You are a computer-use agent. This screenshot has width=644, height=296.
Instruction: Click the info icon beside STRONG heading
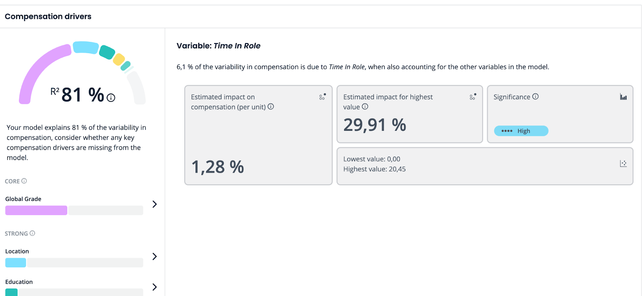tap(33, 233)
